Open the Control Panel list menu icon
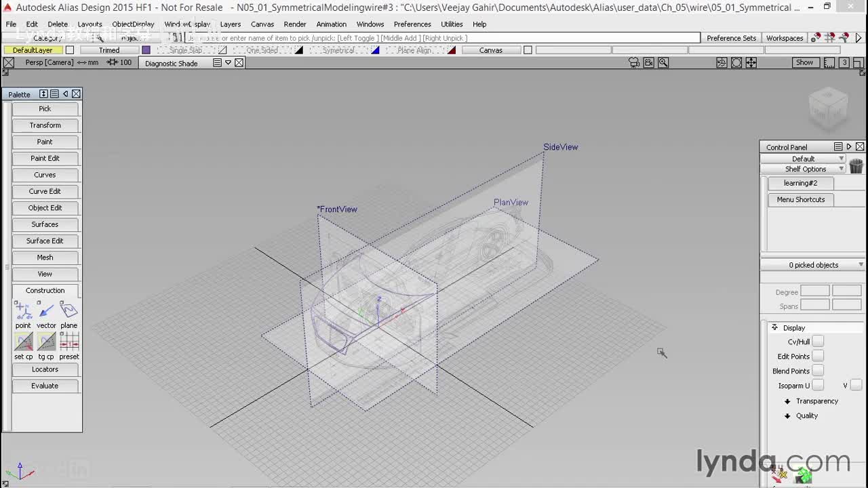Screen dimensions: 868x488 (x=838, y=146)
